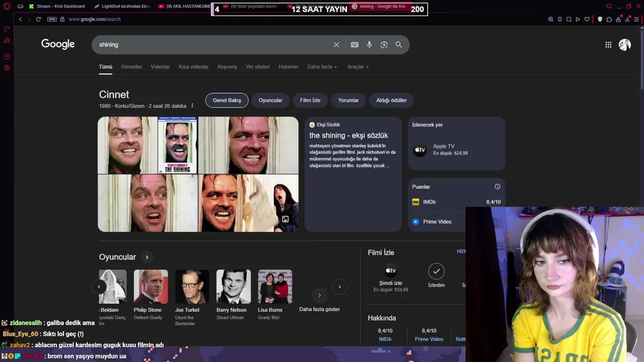Open the shining - ekşi sözlük link
Screen dimensions: 644x362
click(349, 135)
